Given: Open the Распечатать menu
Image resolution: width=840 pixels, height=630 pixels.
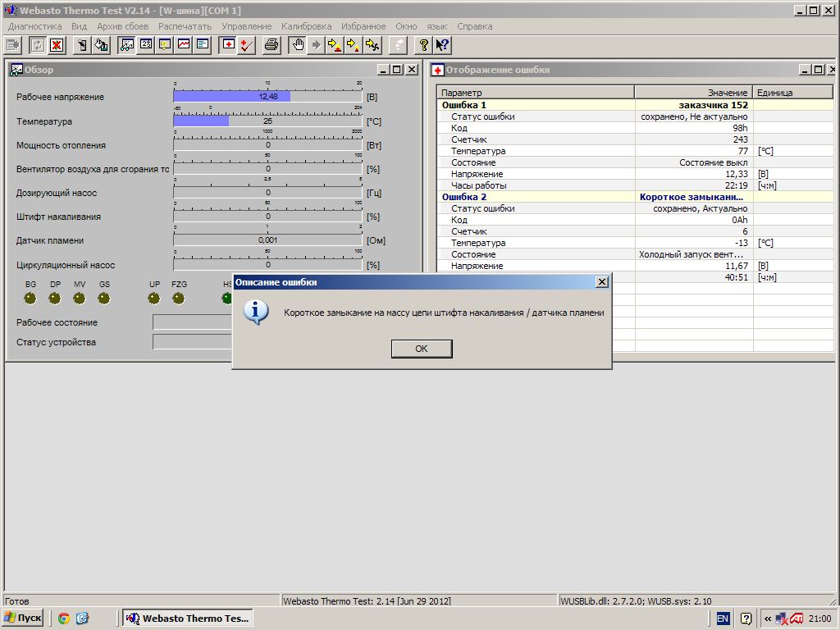Looking at the screenshot, I should tap(185, 26).
